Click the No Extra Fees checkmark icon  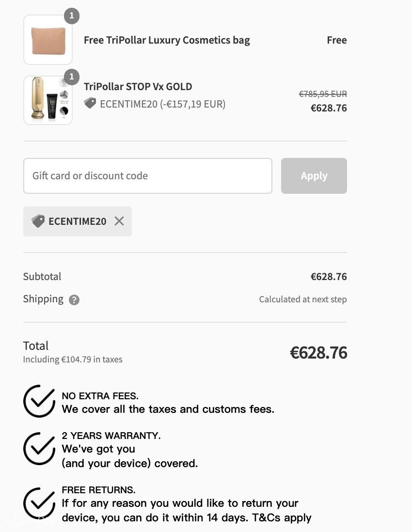39,401
